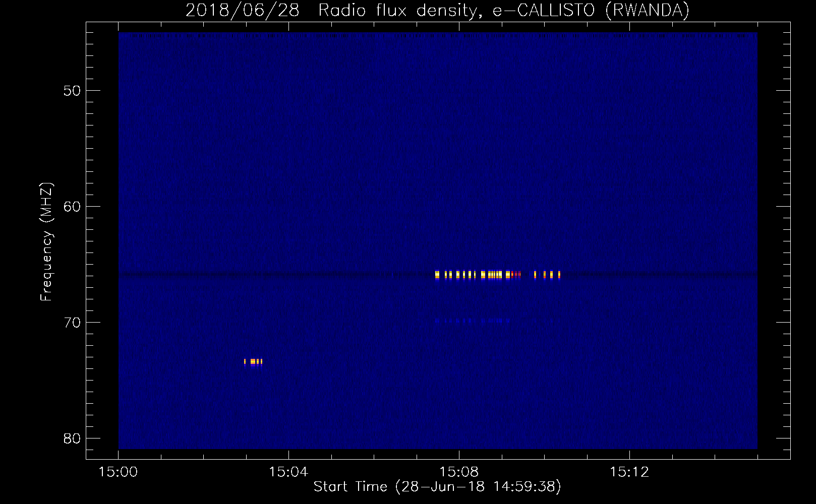The image size is (816, 504).
Task: Click the isolated burst group near 15:10 at 66 MHz
Action: [x=547, y=275]
